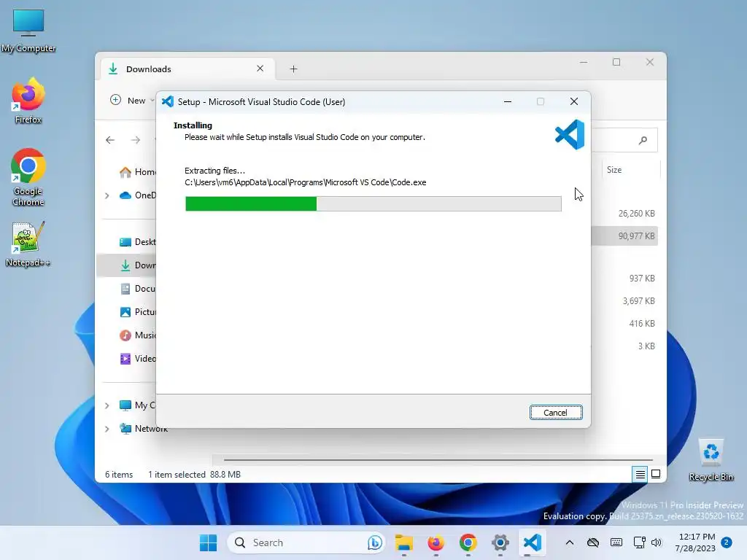Open Music in Explorer sidebar
747x560 pixels.
(x=137, y=335)
